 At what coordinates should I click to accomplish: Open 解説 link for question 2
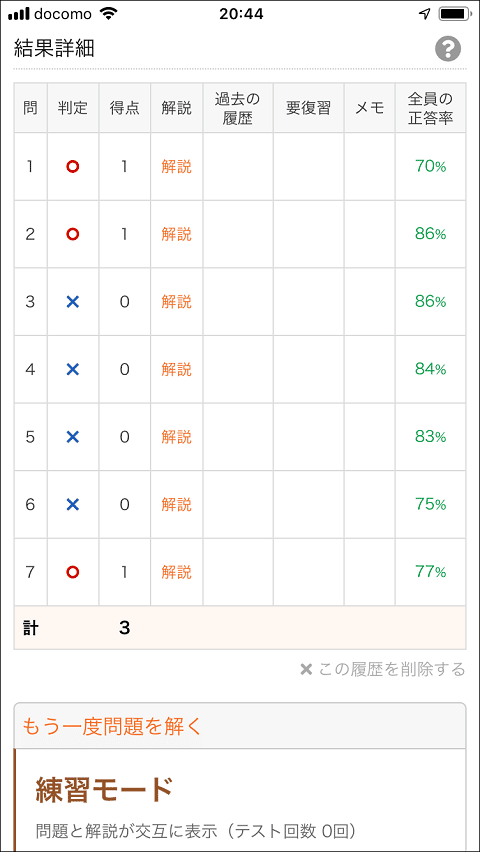(x=177, y=234)
